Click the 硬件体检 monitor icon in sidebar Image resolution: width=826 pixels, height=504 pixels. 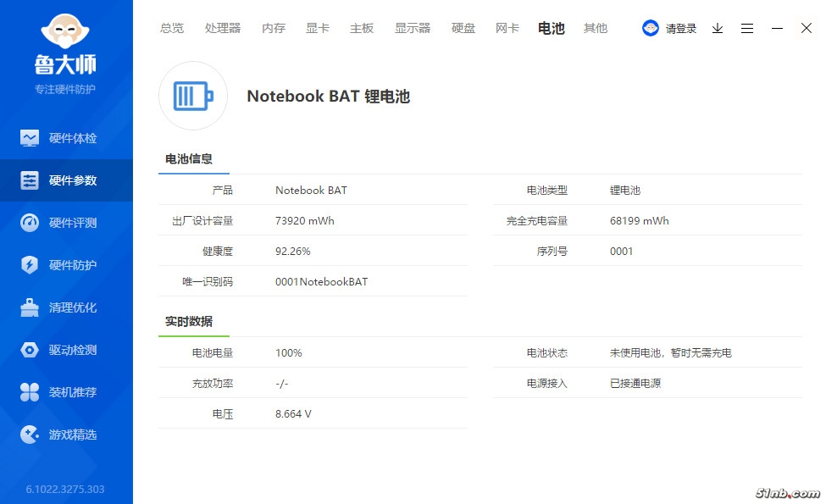coord(30,138)
